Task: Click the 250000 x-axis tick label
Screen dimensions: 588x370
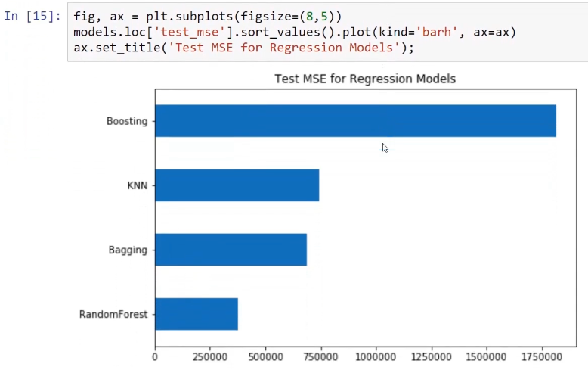Action: [x=210, y=357]
